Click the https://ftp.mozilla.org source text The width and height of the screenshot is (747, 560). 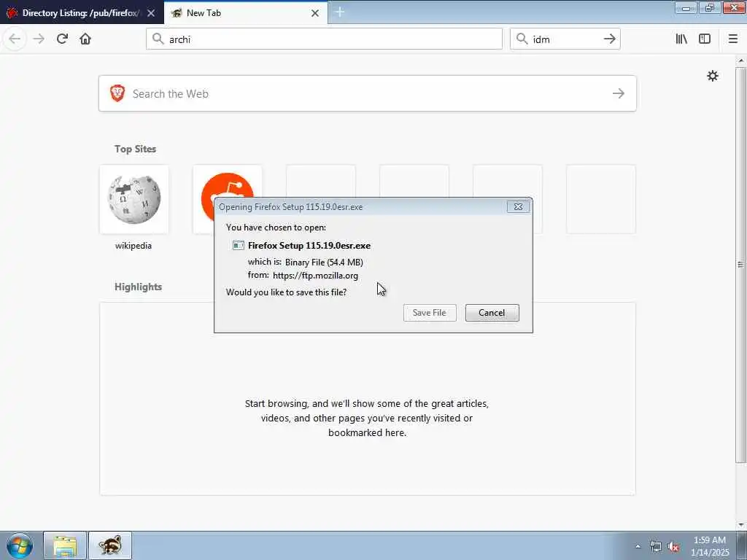pyautogui.click(x=315, y=275)
